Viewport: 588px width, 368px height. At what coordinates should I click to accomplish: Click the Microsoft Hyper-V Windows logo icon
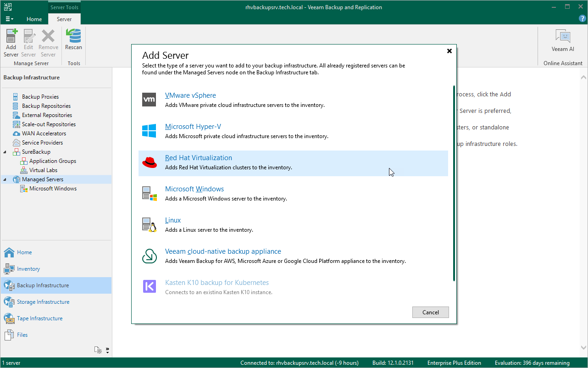coord(150,131)
